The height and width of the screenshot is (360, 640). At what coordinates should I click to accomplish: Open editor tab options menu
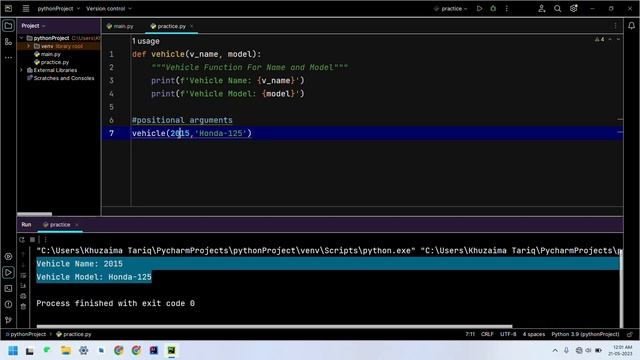pos(615,26)
